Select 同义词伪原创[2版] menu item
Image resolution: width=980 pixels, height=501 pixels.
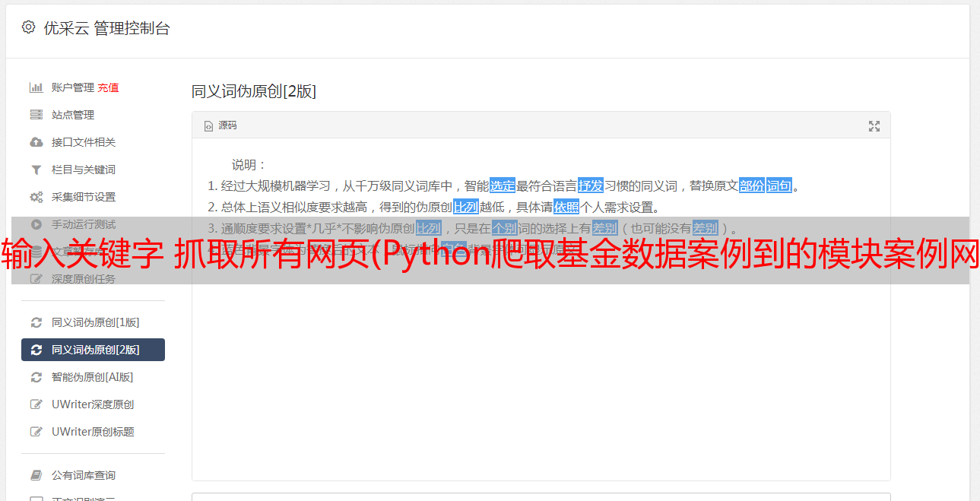[93, 350]
